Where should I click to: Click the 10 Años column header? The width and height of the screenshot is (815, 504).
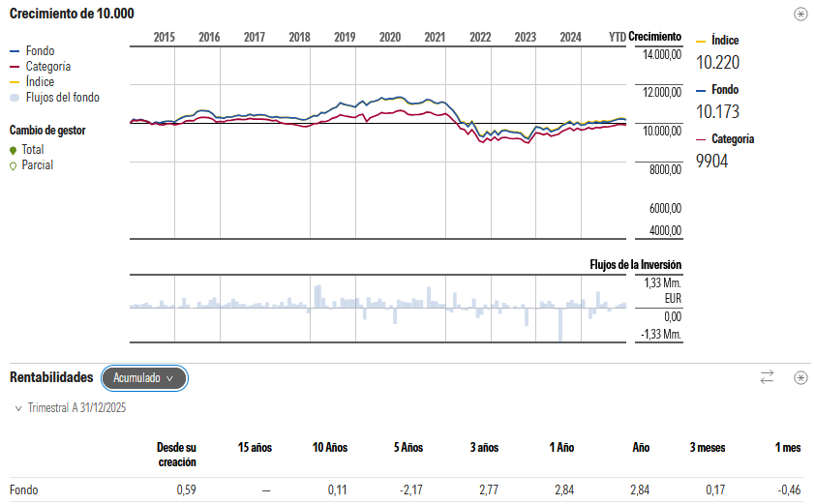pyautogui.click(x=329, y=448)
